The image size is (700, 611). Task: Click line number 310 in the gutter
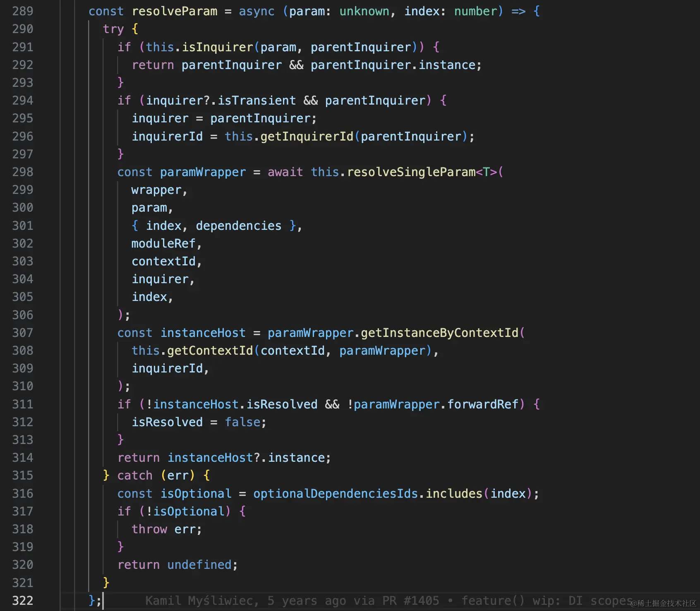(x=22, y=386)
